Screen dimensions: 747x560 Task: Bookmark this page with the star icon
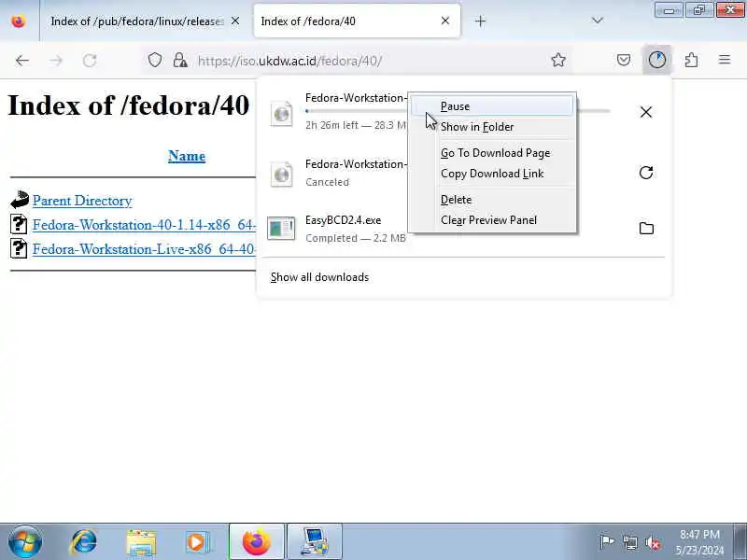pos(557,60)
